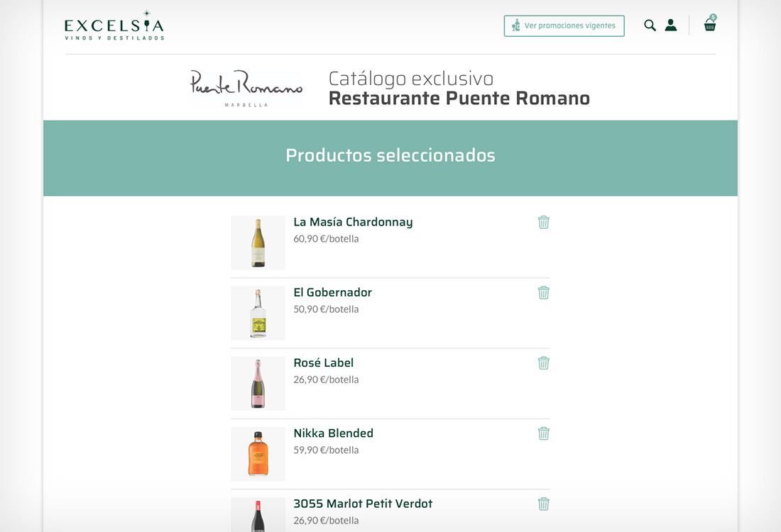The height and width of the screenshot is (532, 781).
Task: Click the search magnifier icon
Action: pos(650,26)
